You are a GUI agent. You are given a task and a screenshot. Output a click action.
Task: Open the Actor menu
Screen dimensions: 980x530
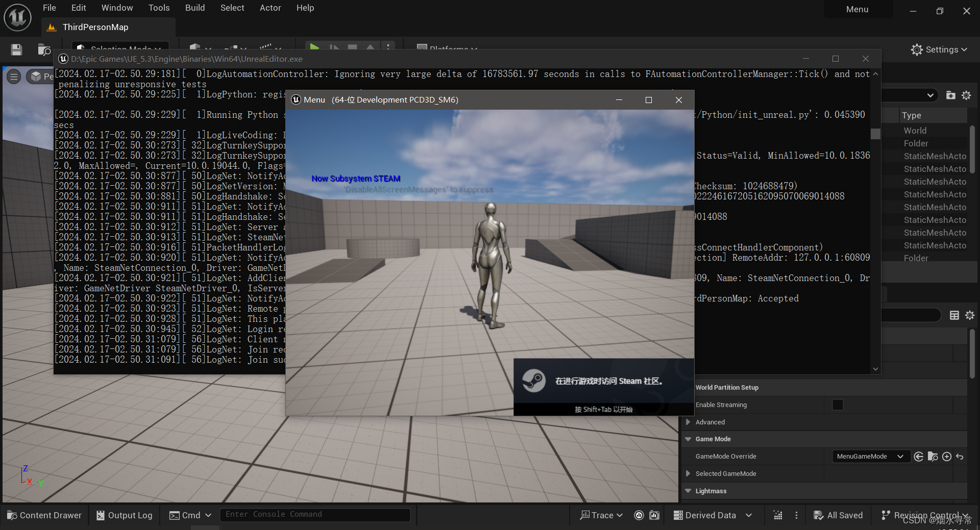point(270,8)
